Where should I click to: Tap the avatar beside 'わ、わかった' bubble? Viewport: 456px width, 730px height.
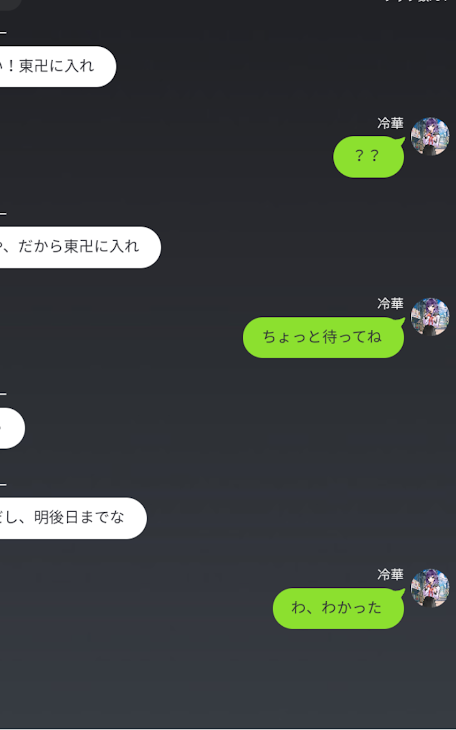tap(429, 588)
